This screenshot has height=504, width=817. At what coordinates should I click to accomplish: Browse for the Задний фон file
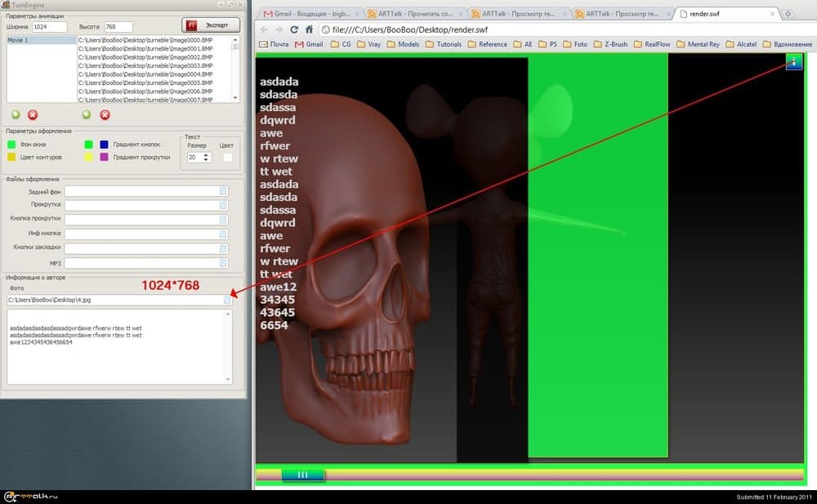coord(224,191)
